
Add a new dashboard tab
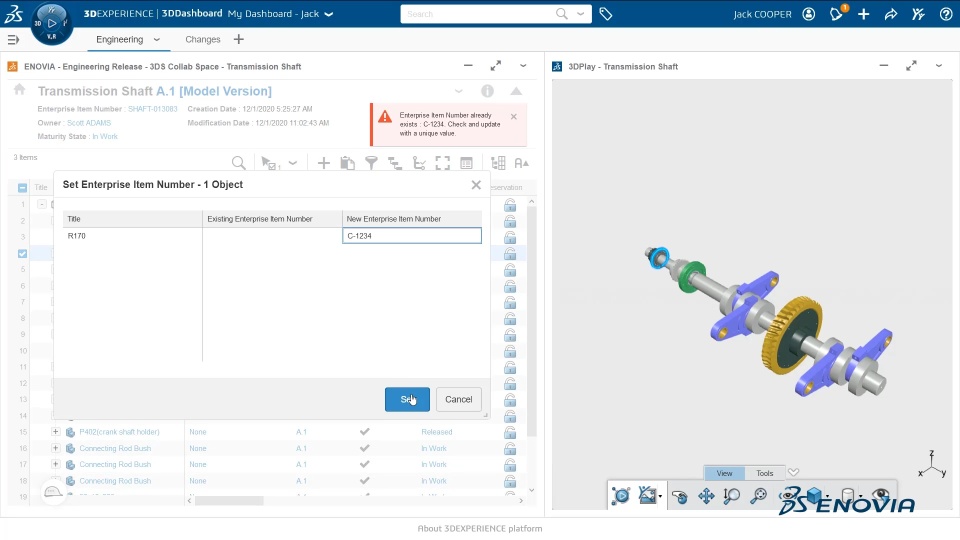pyautogui.click(x=239, y=40)
